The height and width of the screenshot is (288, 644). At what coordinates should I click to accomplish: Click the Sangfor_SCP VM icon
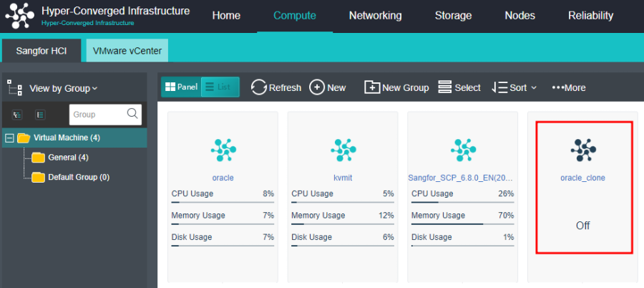(463, 150)
